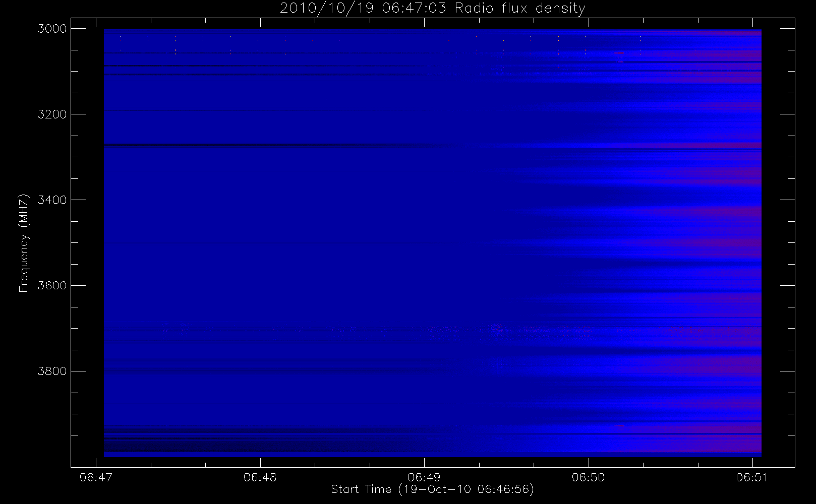
Task: Click the 06:51 time tick label
Action: pyautogui.click(x=752, y=477)
